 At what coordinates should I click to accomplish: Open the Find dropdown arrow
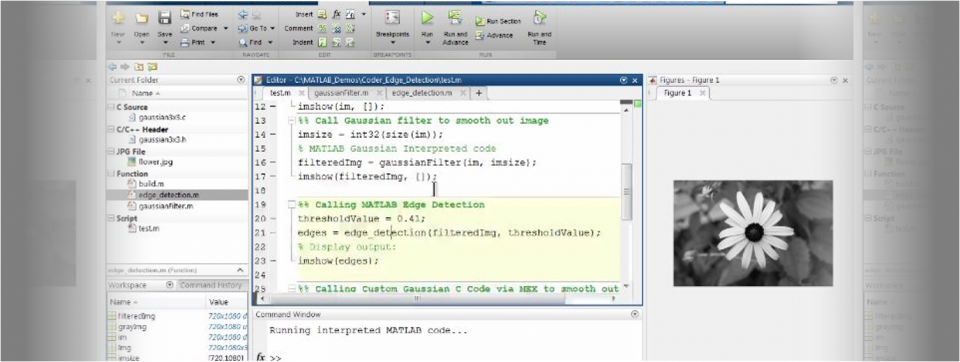(x=270, y=42)
